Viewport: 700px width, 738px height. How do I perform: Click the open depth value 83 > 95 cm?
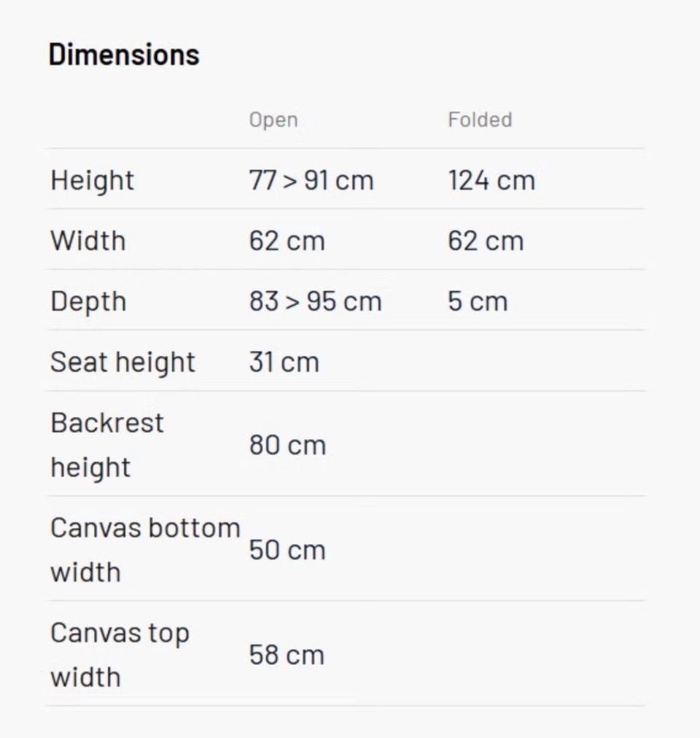(316, 301)
